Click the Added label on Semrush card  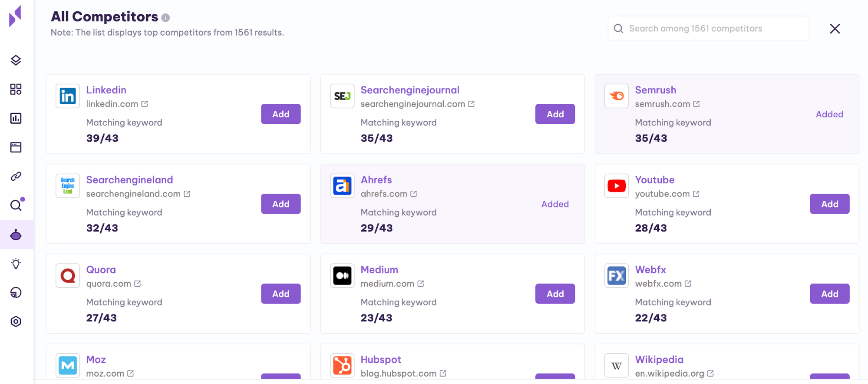point(830,114)
